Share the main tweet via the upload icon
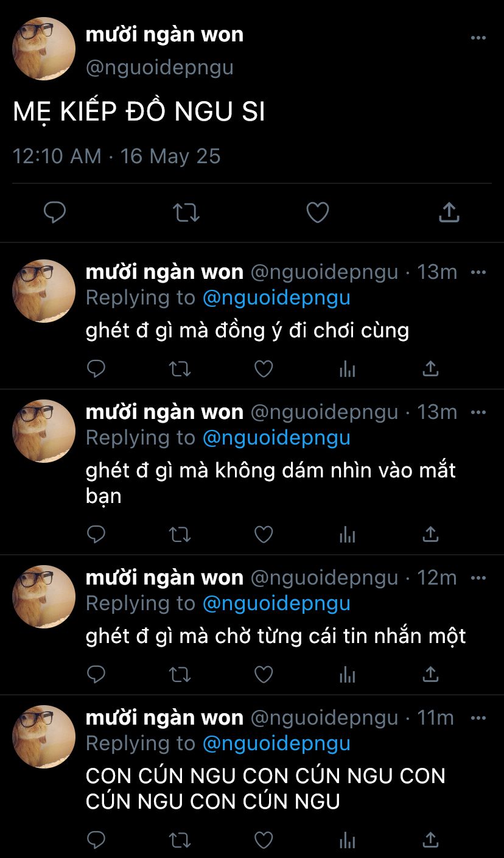 pyautogui.click(x=449, y=212)
